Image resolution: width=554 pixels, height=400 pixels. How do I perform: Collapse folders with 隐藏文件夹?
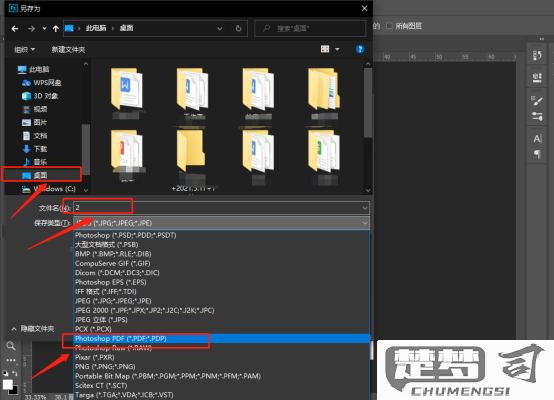pyautogui.click(x=33, y=329)
